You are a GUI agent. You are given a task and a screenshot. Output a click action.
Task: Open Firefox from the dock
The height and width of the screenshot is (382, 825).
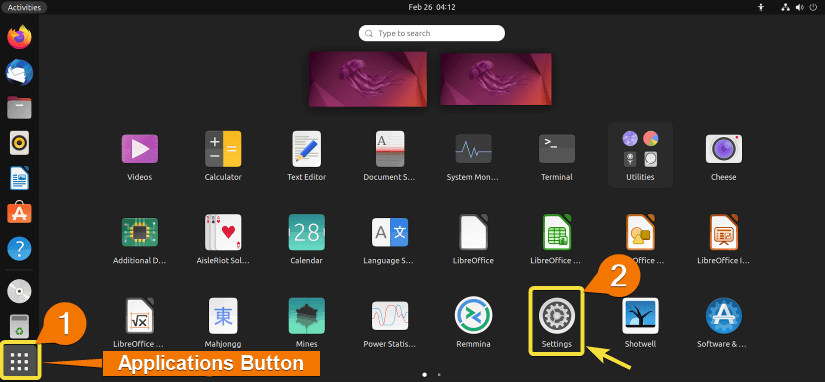tap(19, 37)
